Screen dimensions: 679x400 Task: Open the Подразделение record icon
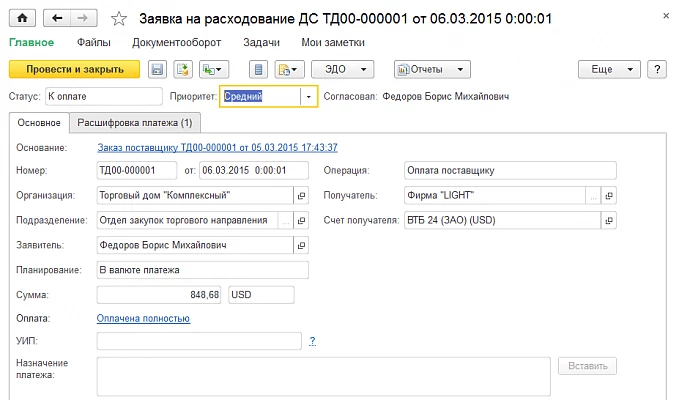pos(301,221)
